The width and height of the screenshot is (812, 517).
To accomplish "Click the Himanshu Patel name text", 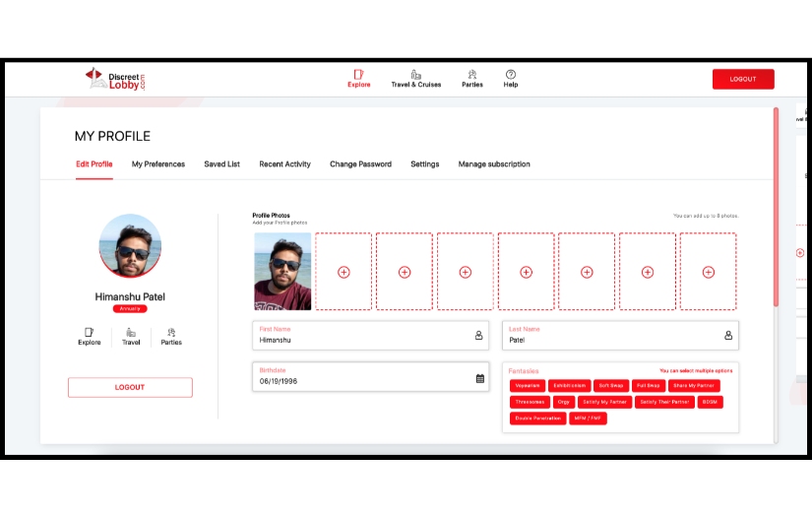I will tap(130, 296).
